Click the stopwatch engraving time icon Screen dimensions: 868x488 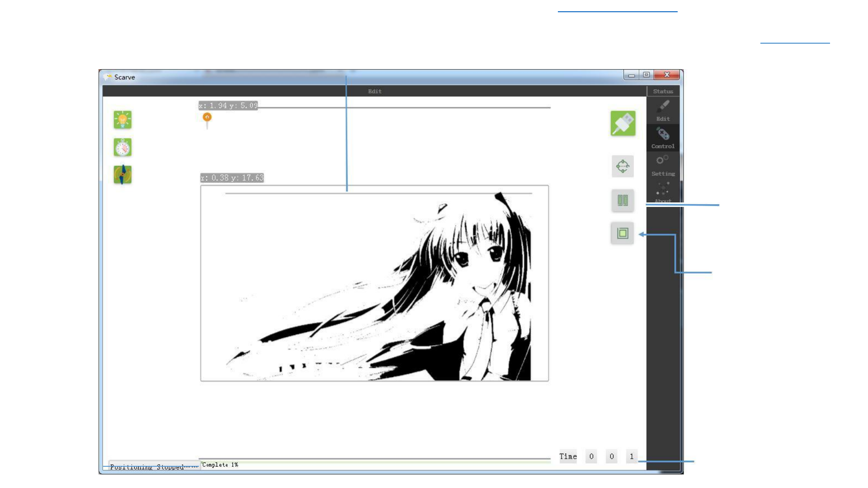tap(123, 147)
